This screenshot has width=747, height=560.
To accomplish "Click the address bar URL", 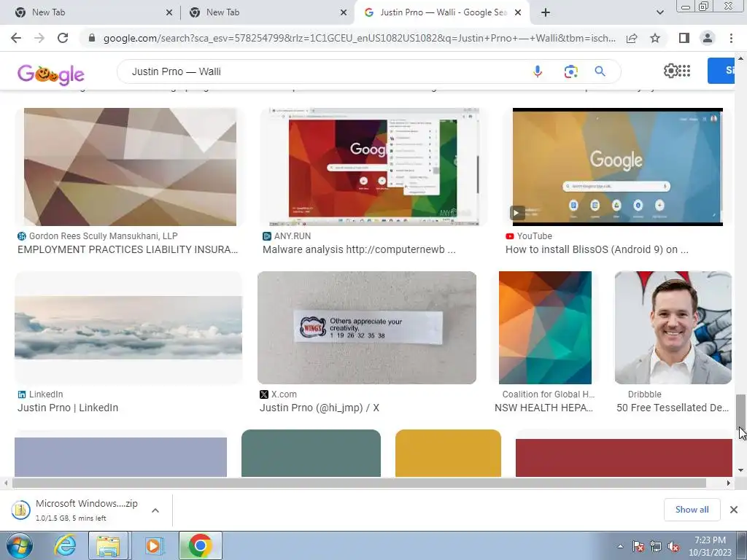I will 359,38.
